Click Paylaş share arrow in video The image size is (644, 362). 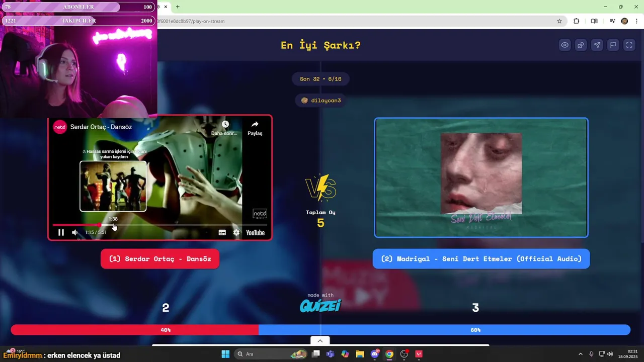click(255, 124)
